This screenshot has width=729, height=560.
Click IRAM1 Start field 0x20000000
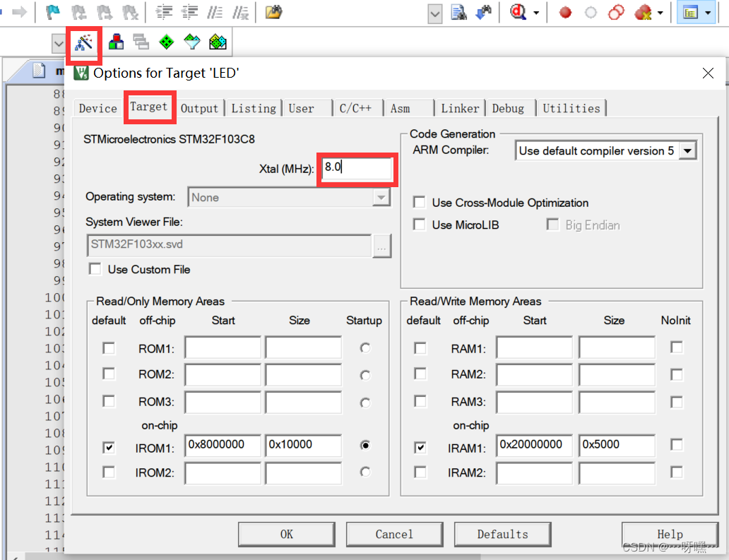pos(534,445)
